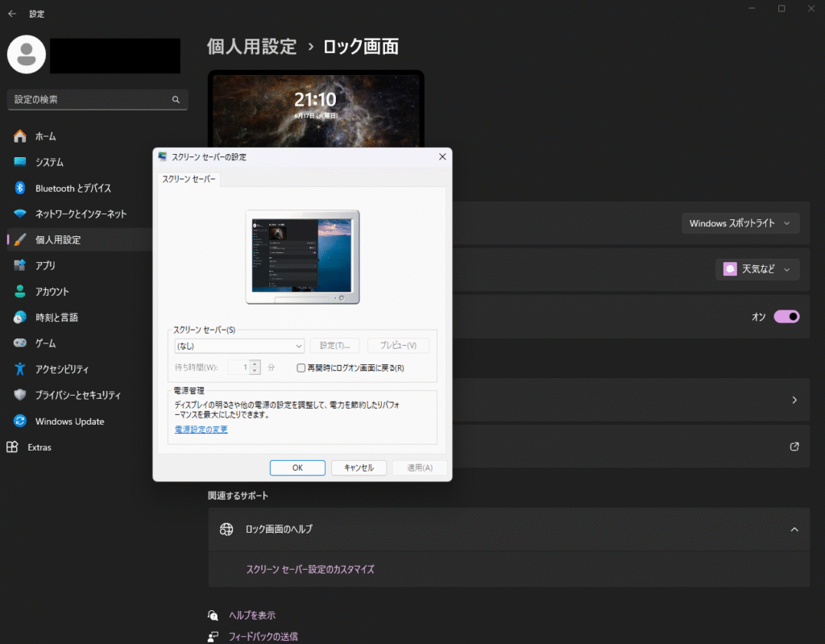
Task: Click the back arrow in Settings header
Action: [x=12, y=14]
